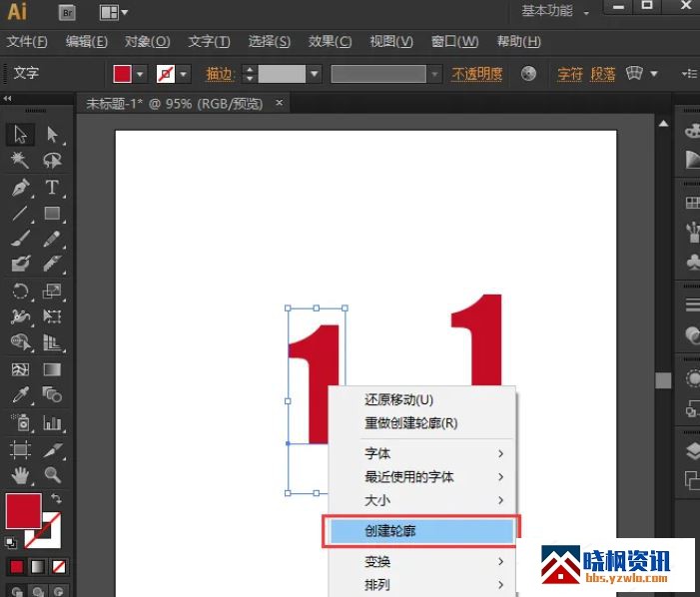Open the fill color dropdown in control bar
Screen dimensions: 700x597
point(140,74)
